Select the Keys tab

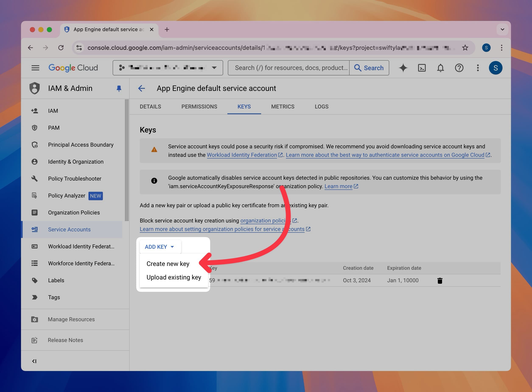click(244, 107)
